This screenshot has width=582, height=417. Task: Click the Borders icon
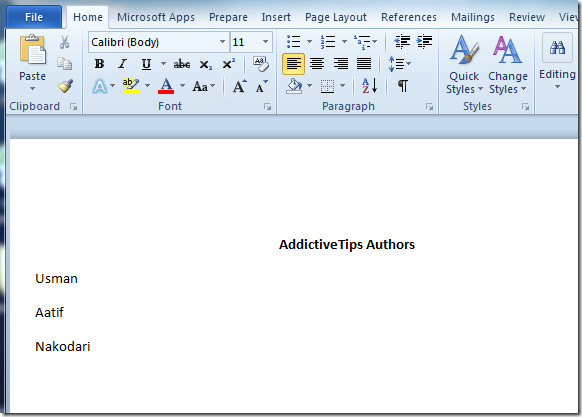tap(327, 86)
